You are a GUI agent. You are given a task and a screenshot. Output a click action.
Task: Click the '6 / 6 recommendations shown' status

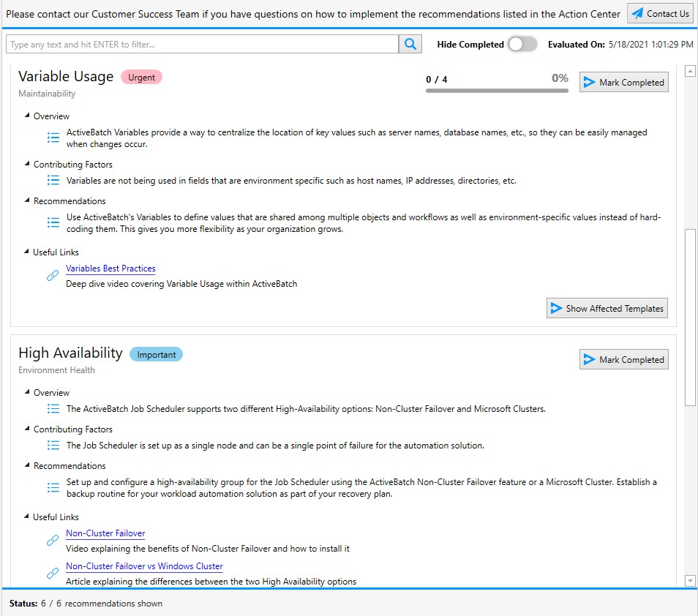pos(102,604)
